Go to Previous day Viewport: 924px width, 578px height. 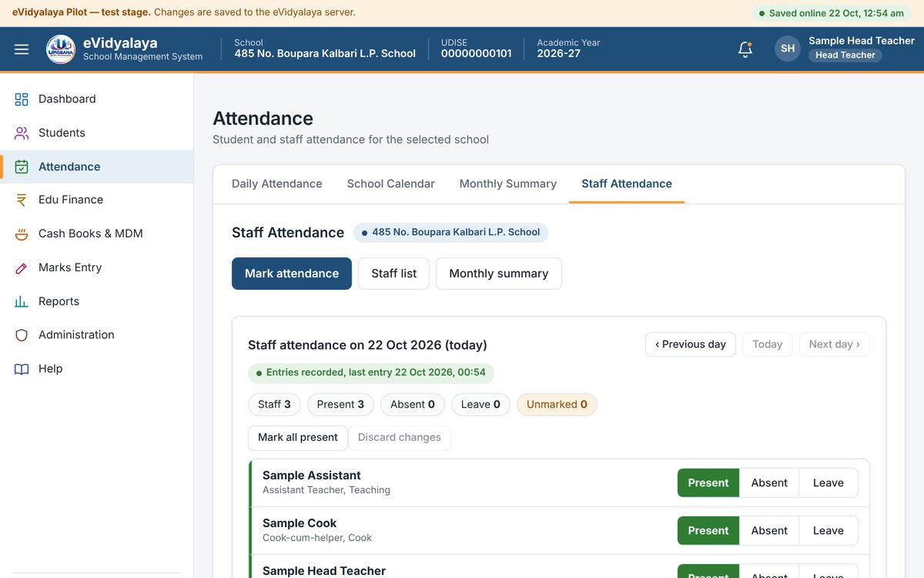(691, 344)
